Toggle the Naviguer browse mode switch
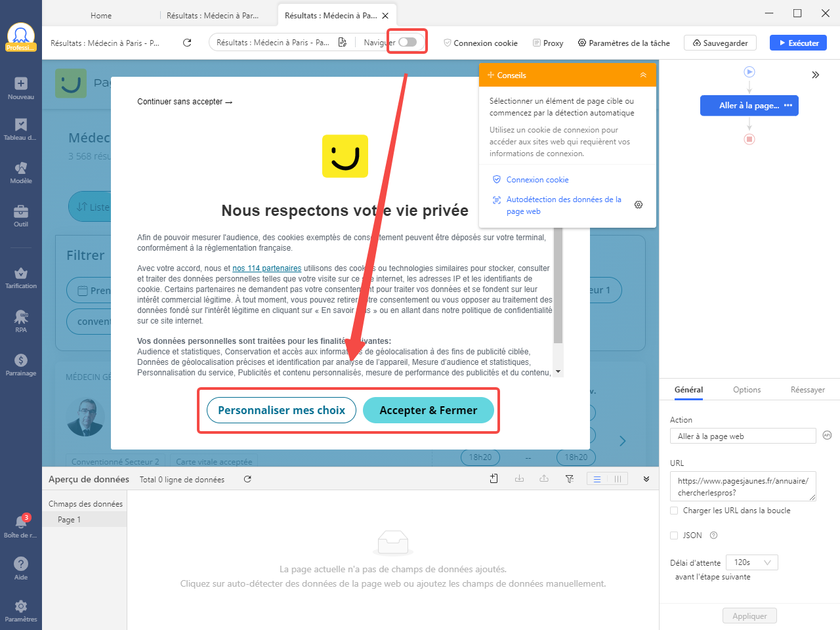The width and height of the screenshot is (840, 630). tap(408, 42)
